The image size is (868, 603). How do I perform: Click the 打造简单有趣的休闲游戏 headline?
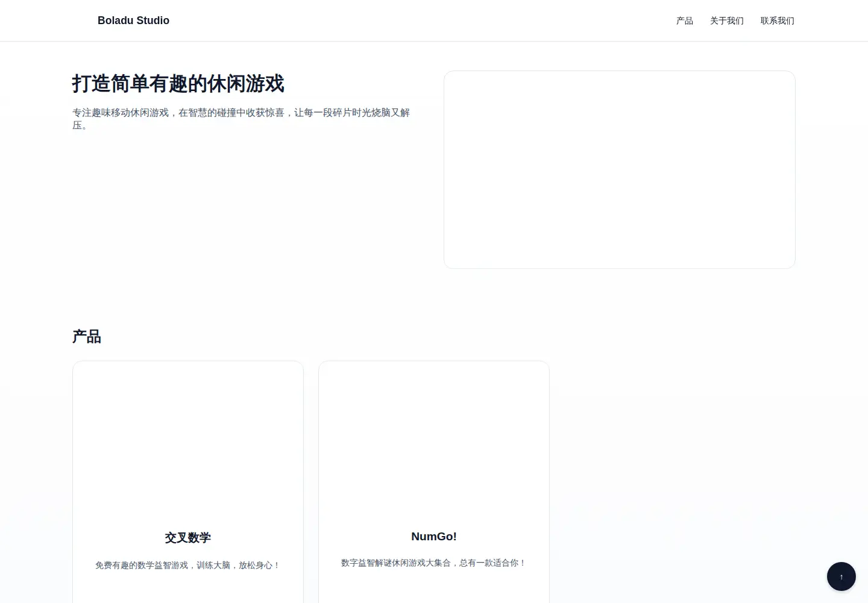pos(178,83)
